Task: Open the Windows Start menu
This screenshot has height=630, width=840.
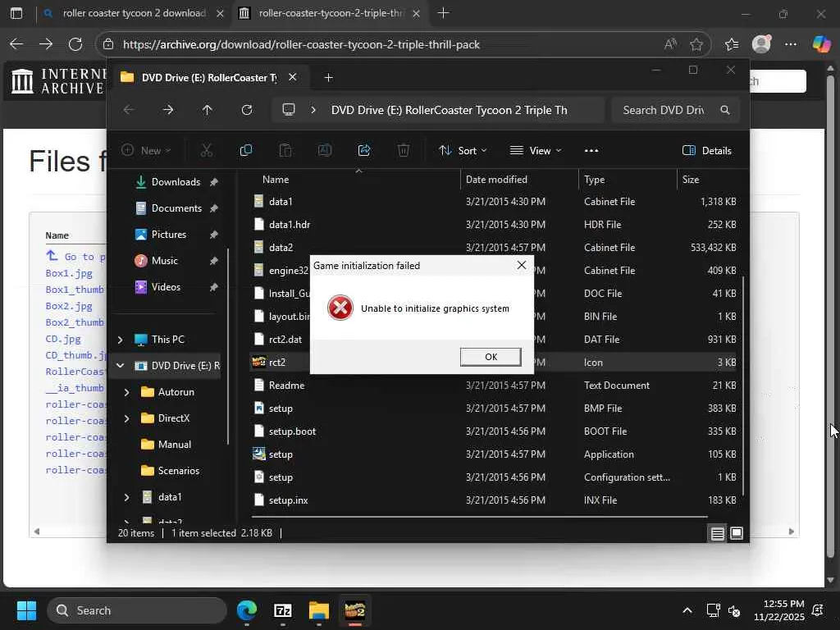Action: (26, 610)
